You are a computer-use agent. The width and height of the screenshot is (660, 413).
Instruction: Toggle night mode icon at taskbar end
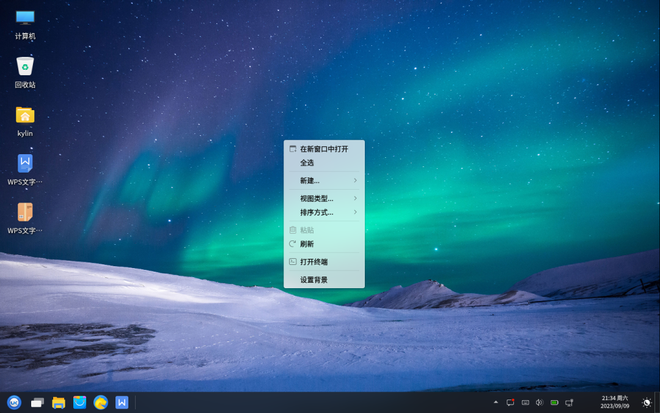pos(646,402)
